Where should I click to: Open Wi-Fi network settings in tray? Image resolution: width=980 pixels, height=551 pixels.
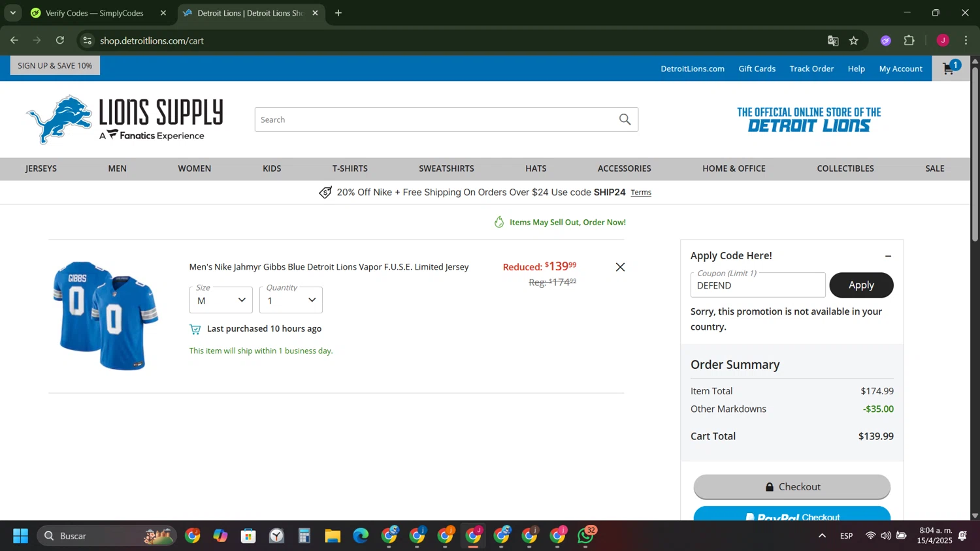(x=870, y=536)
